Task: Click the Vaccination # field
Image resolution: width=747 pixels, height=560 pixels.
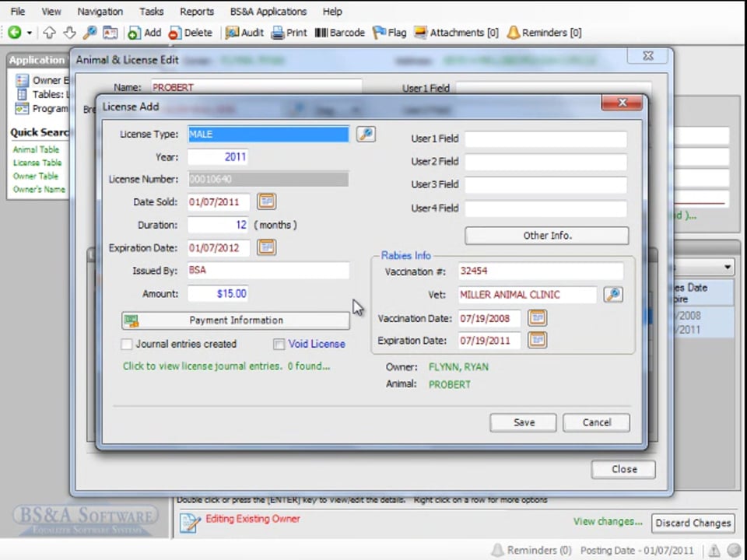Action: click(541, 271)
